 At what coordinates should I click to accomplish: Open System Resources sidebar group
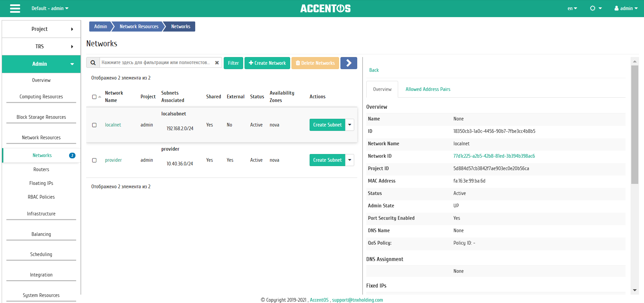(x=41, y=295)
